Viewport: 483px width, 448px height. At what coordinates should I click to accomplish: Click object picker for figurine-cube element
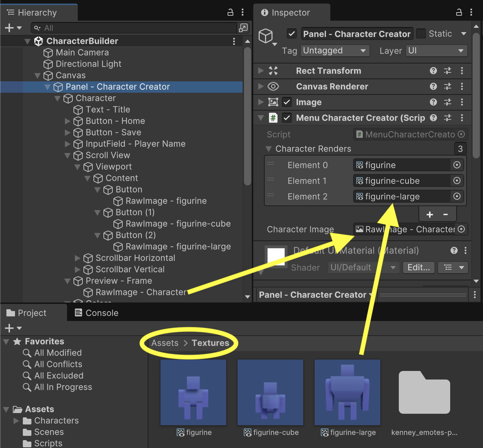point(457,181)
